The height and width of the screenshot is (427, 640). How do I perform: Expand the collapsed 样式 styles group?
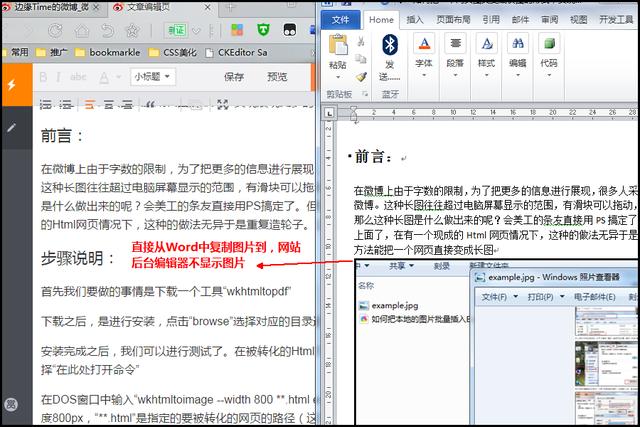[x=486, y=57]
